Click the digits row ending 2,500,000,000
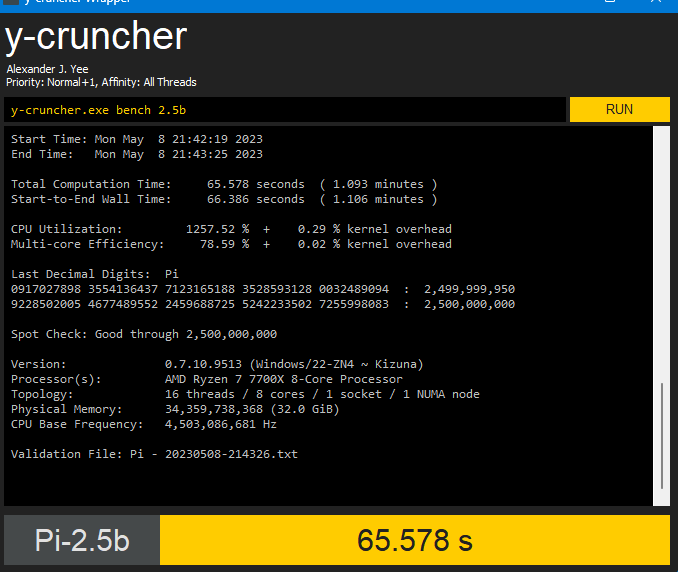The width and height of the screenshot is (678, 572). coord(263,304)
